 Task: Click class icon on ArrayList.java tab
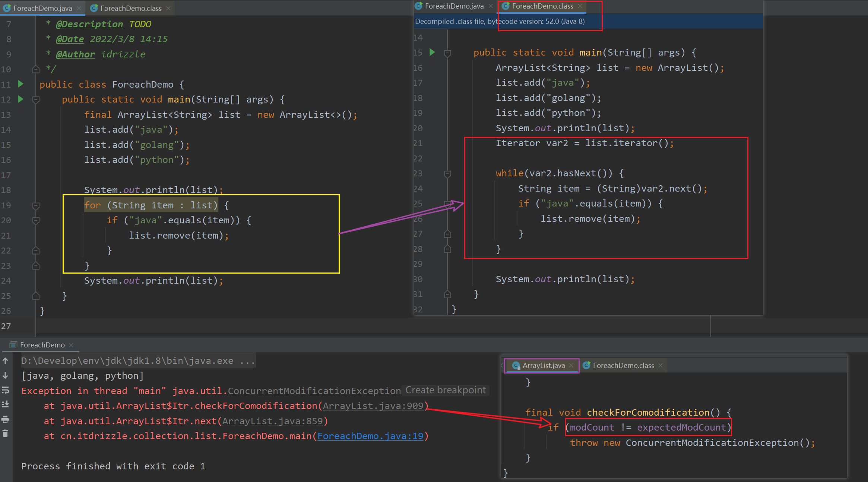(x=516, y=366)
